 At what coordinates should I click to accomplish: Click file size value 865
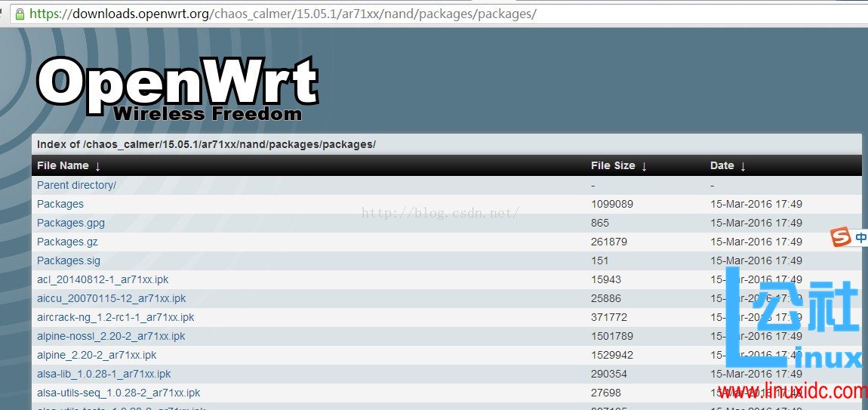(599, 223)
